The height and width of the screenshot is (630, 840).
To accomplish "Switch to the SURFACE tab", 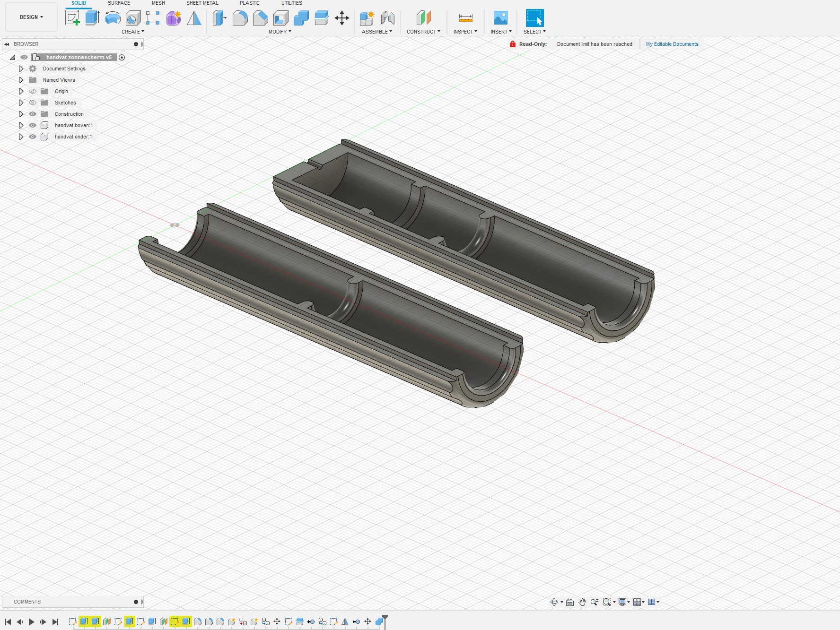I will (x=119, y=3).
